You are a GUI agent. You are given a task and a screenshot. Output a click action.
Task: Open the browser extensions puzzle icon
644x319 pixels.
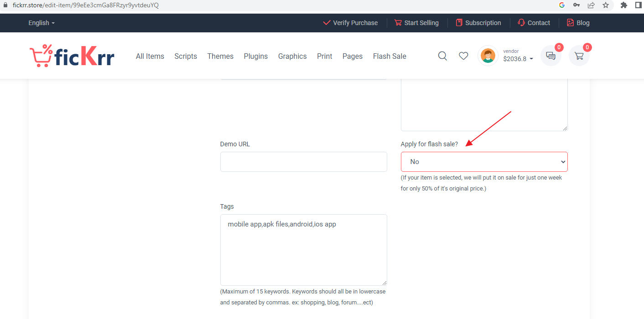624,5
